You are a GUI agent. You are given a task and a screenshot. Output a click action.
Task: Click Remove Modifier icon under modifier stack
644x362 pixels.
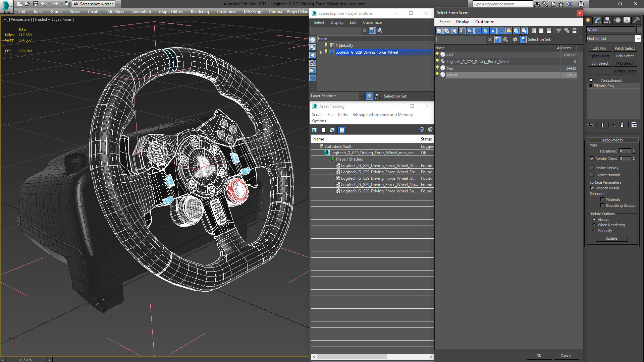pyautogui.click(x=622, y=125)
